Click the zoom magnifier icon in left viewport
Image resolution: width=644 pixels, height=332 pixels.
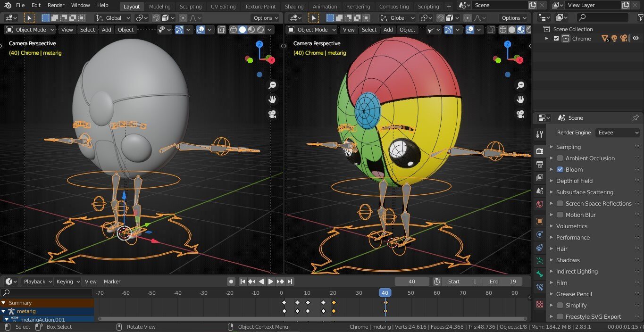pyautogui.click(x=272, y=85)
